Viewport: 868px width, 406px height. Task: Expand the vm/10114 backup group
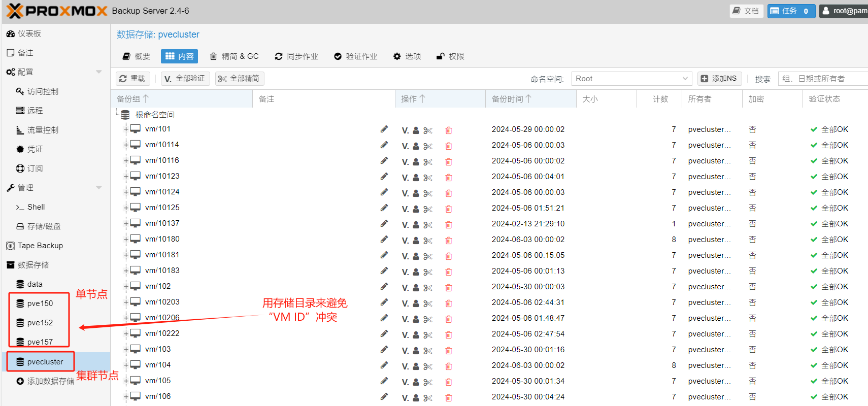tap(125, 145)
